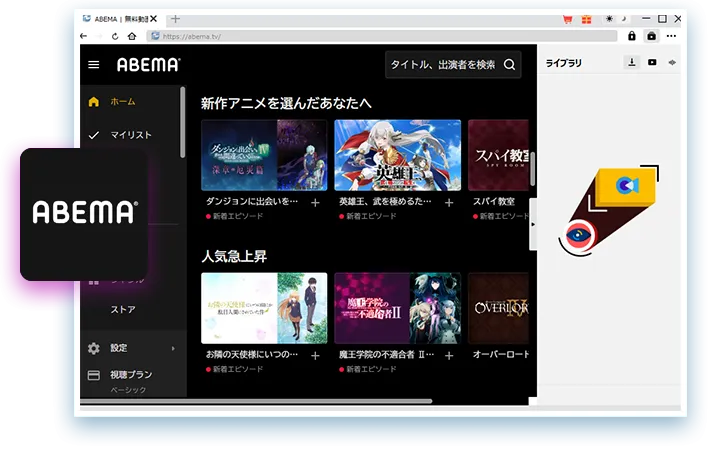Click the sidebar vertical scrollbar

[182, 123]
